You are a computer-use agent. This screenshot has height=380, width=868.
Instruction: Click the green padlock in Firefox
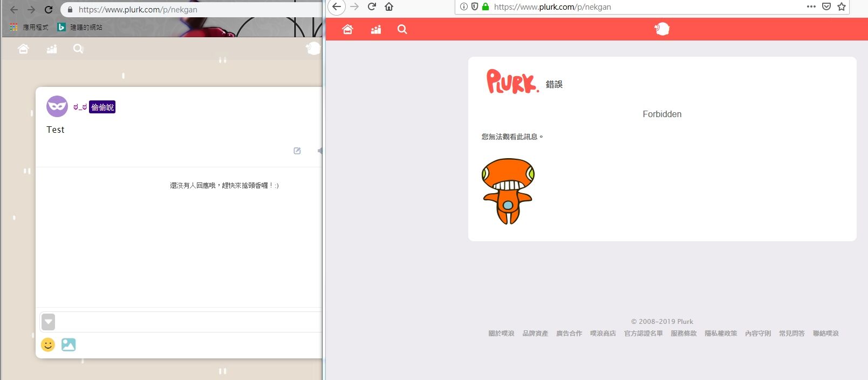[486, 6]
